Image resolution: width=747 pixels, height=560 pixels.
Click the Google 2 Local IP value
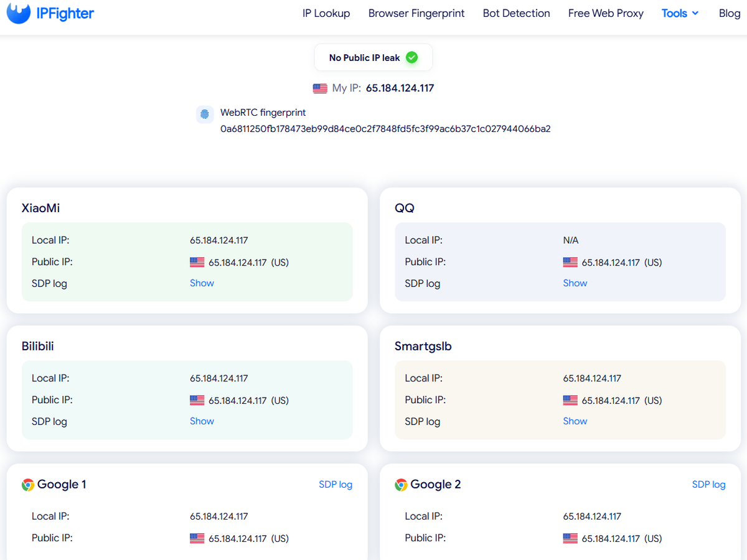click(593, 516)
